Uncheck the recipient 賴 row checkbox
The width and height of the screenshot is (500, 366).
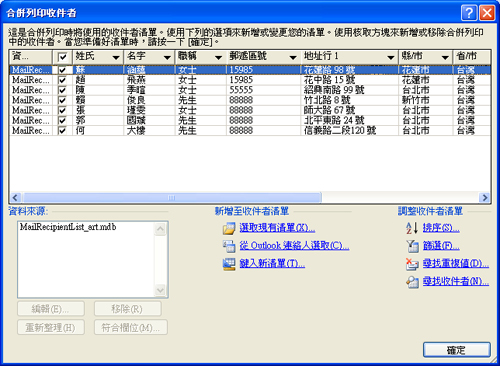pyautogui.click(x=62, y=100)
